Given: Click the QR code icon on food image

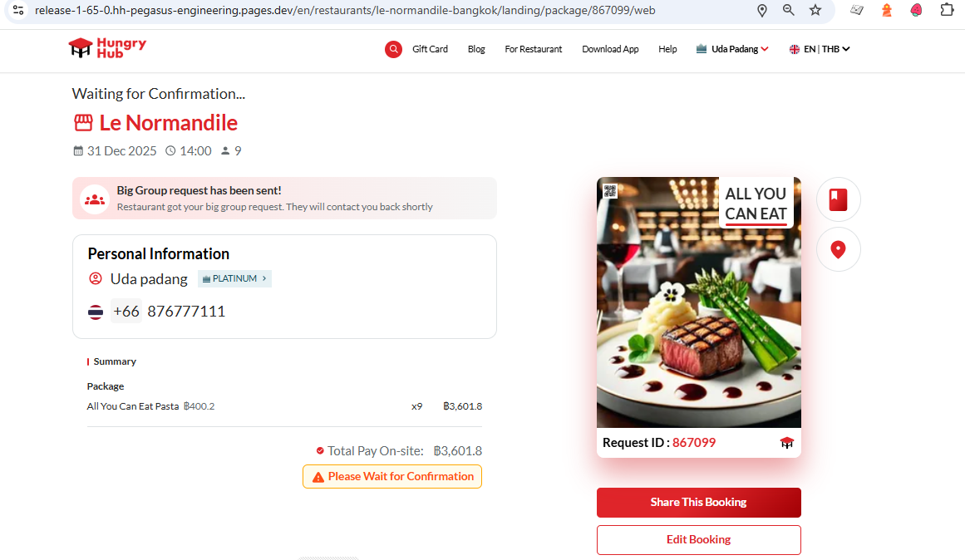Looking at the screenshot, I should pyautogui.click(x=610, y=191).
